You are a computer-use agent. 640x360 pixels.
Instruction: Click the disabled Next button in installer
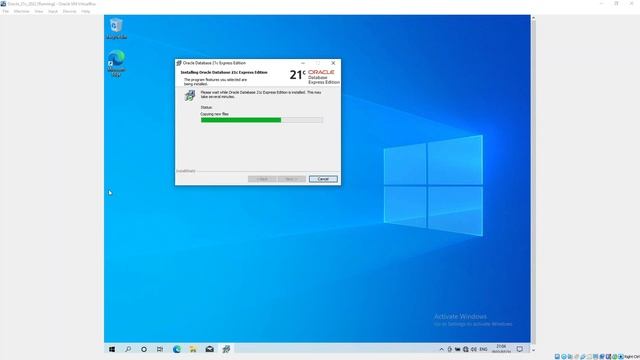(291, 179)
